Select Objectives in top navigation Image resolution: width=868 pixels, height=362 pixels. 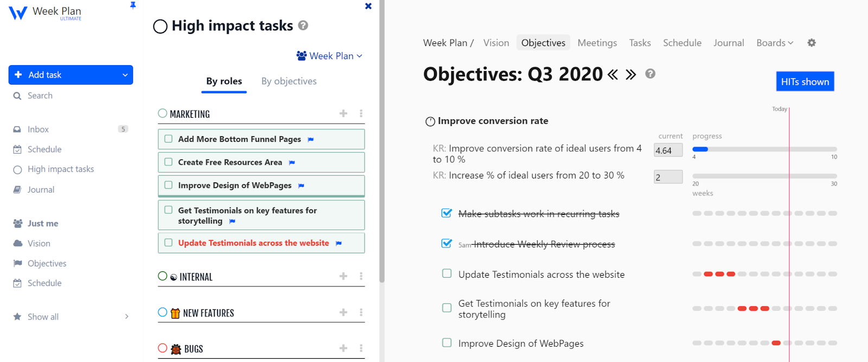543,43
